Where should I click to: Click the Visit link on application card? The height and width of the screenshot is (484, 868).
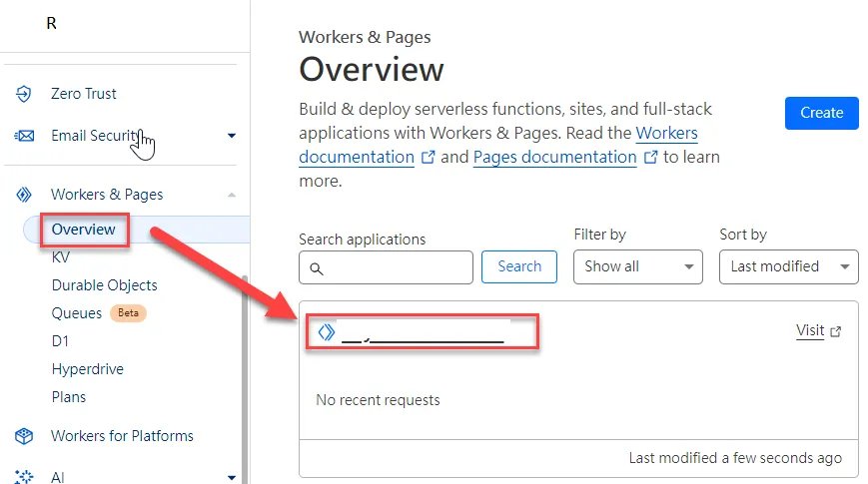coord(810,330)
